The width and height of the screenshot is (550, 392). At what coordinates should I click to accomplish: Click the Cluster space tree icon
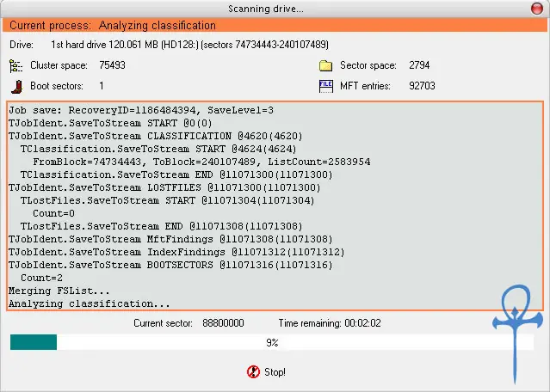click(15, 65)
